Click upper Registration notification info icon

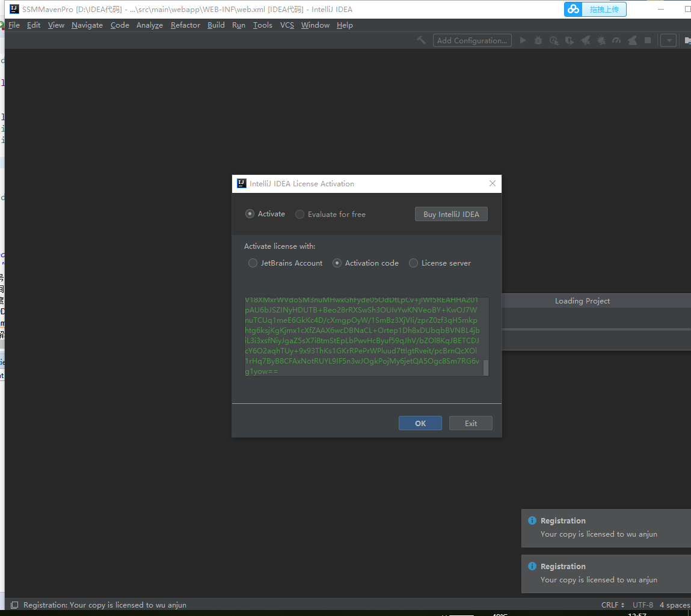click(532, 520)
